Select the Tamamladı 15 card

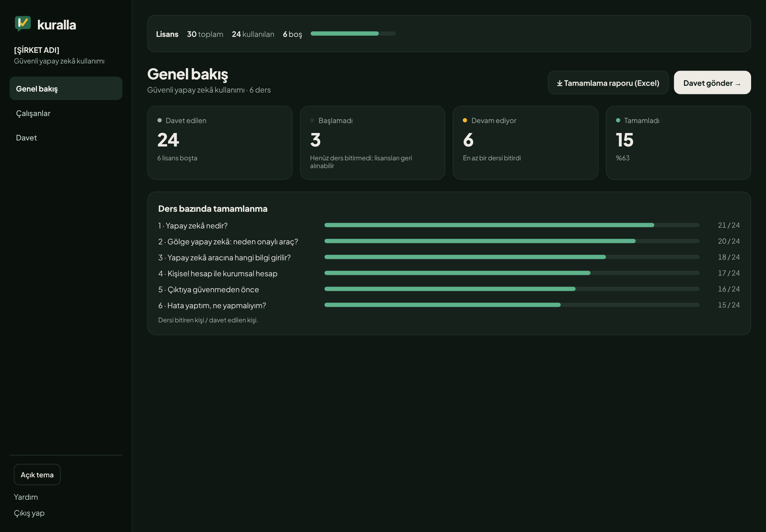pyautogui.click(x=678, y=143)
